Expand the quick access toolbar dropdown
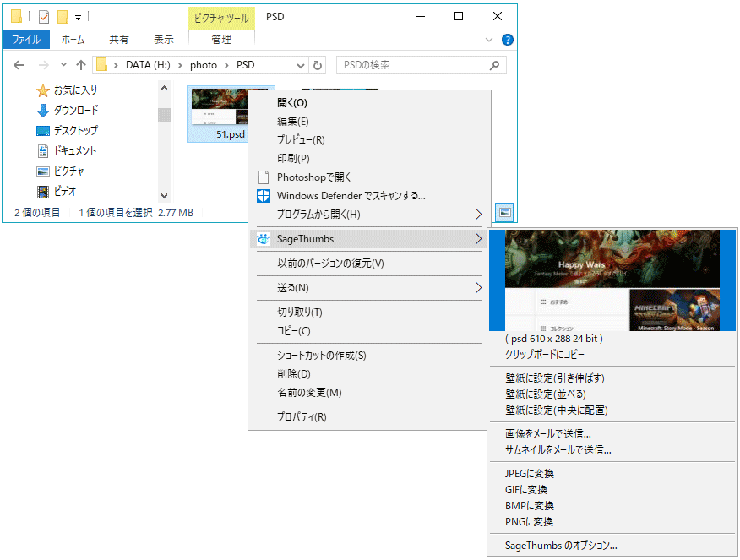740x560 pixels. 79,18
